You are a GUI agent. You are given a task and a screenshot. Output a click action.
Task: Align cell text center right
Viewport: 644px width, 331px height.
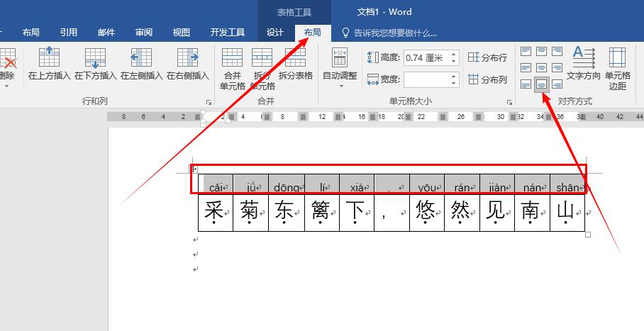pos(557,68)
